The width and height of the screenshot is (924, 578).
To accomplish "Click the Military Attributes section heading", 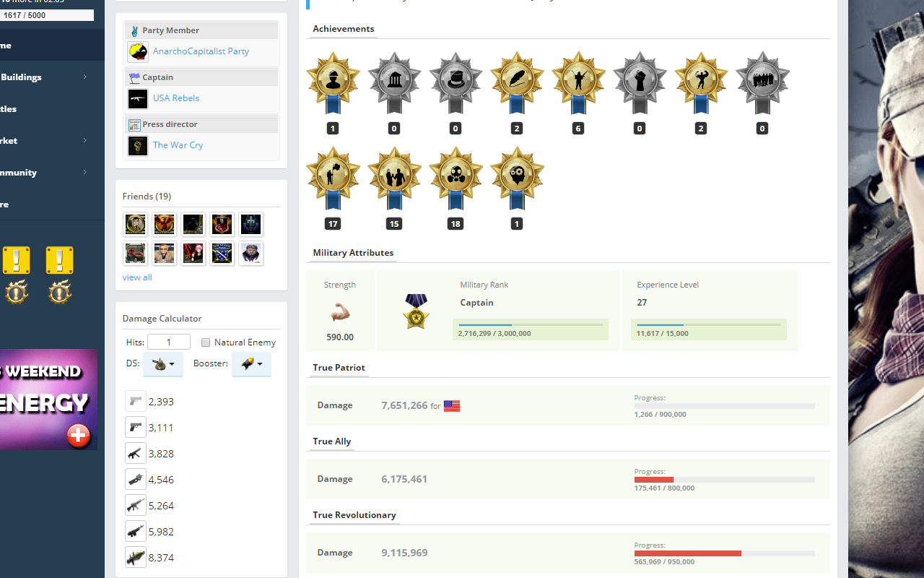I will pos(353,253).
